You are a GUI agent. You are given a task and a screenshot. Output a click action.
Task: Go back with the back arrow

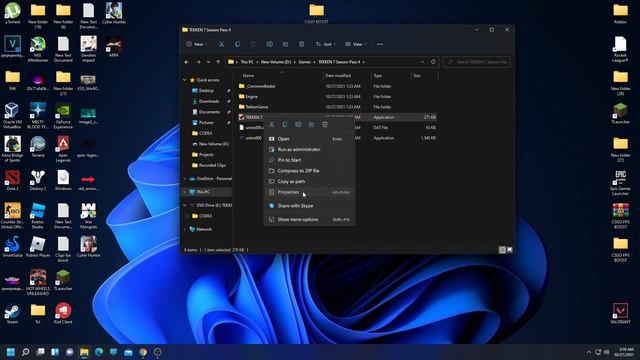pyautogui.click(x=187, y=62)
